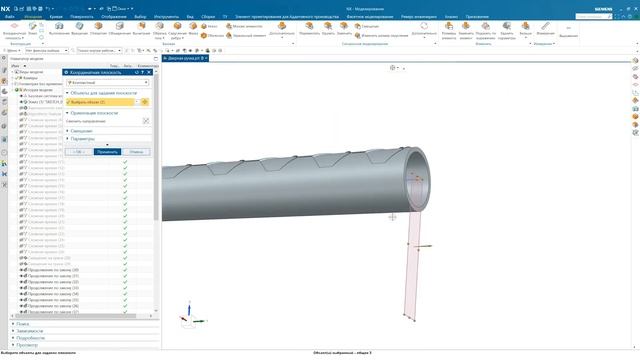640x360 pixels.
Task: Switch to the Curve (Кривая) ribbon tab
Action: tap(56, 17)
